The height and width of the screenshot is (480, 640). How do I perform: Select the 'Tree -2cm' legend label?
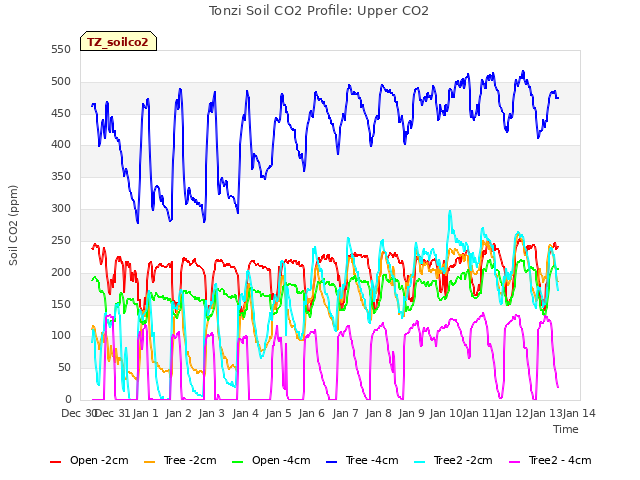point(190,460)
